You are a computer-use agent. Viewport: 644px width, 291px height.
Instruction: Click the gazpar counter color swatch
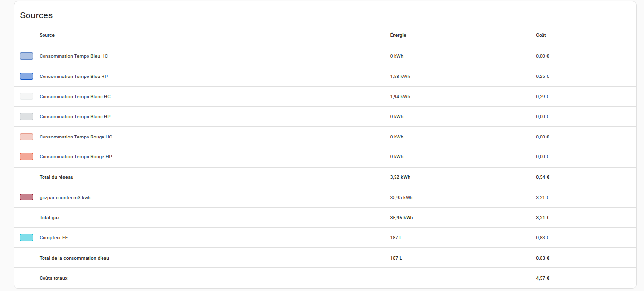click(x=27, y=197)
